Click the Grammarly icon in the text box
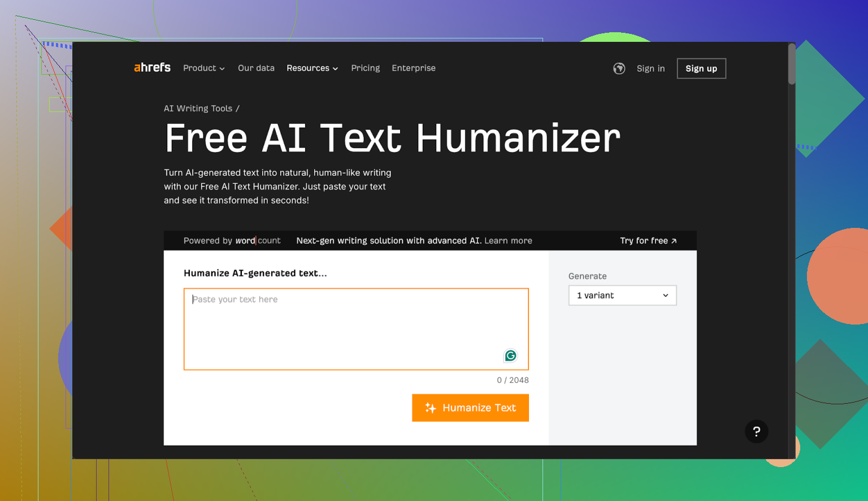This screenshot has width=868, height=501. pyautogui.click(x=510, y=356)
